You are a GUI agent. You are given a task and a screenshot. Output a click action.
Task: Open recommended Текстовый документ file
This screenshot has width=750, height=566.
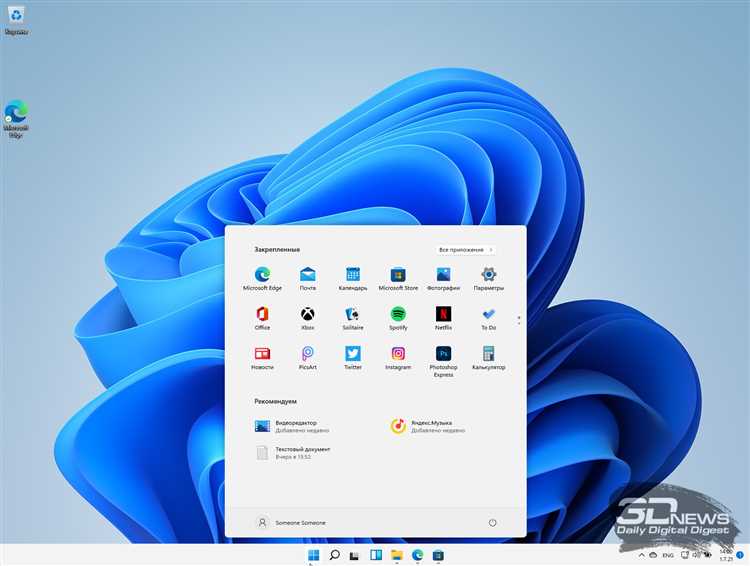pos(292,453)
